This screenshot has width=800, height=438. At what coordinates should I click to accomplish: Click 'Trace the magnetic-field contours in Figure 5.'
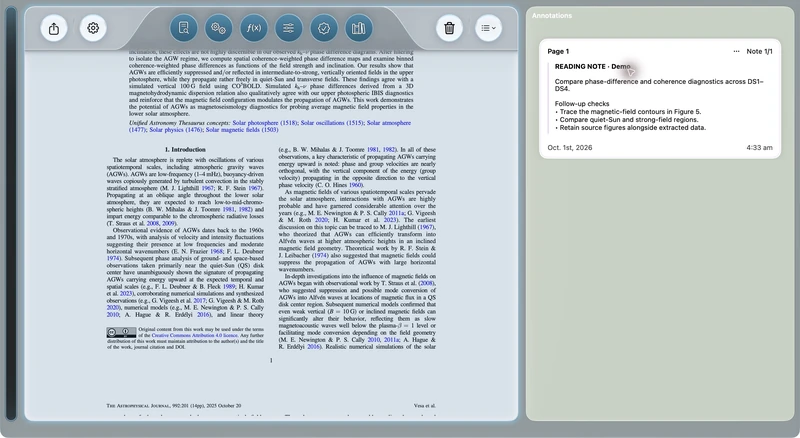pos(630,112)
